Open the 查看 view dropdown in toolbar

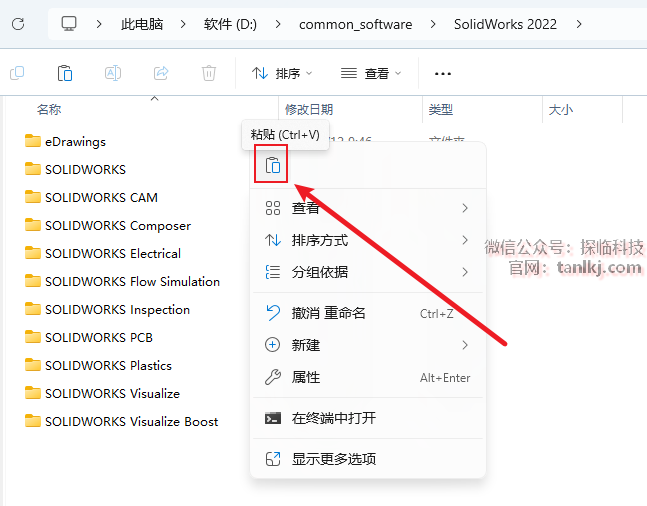[x=371, y=73]
